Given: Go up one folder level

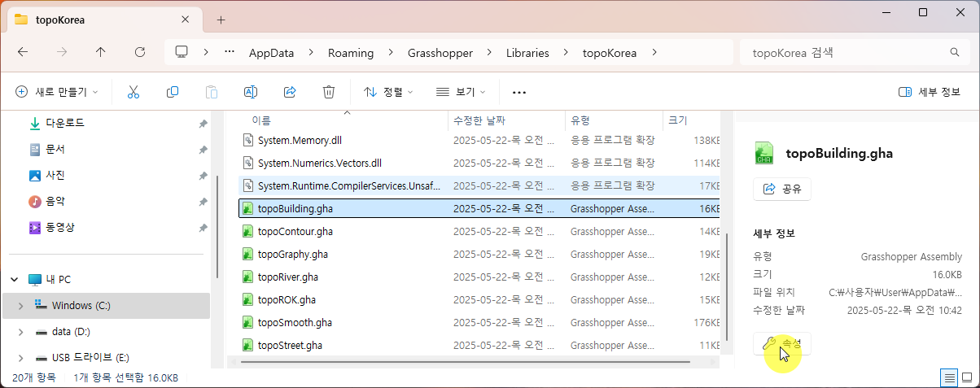Looking at the screenshot, I should click(101, 52).
